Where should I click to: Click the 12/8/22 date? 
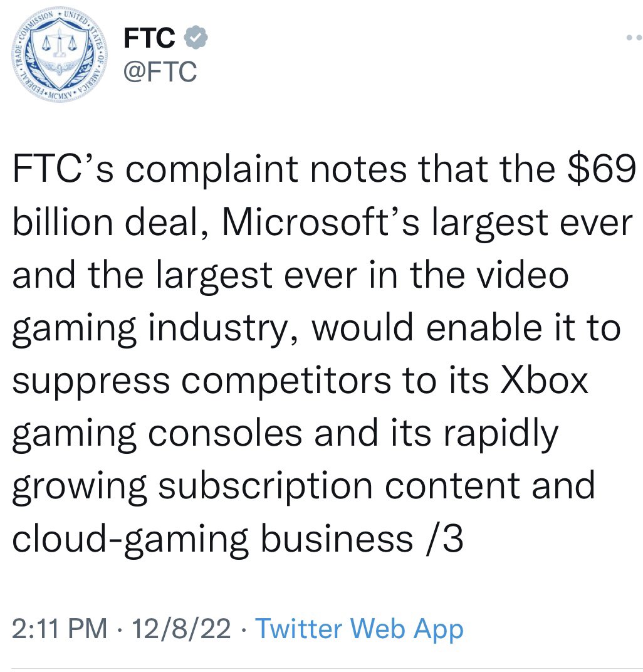pos(181,628)
